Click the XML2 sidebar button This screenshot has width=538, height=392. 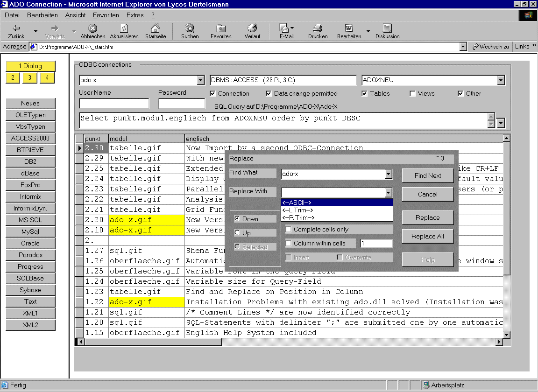pos(30,325)
